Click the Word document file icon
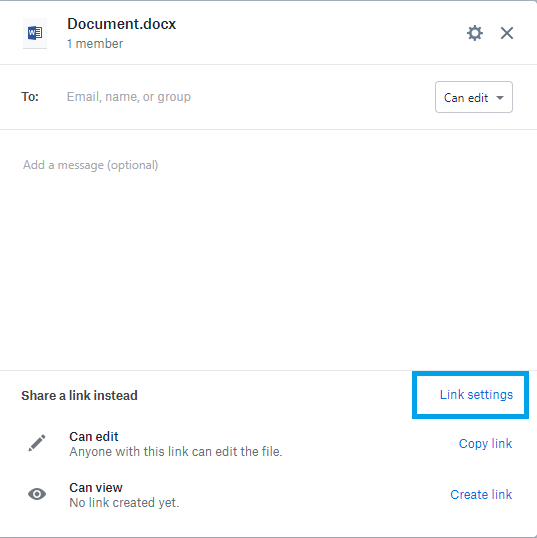Viewport: 537px width, 538px height. [35, 33]
